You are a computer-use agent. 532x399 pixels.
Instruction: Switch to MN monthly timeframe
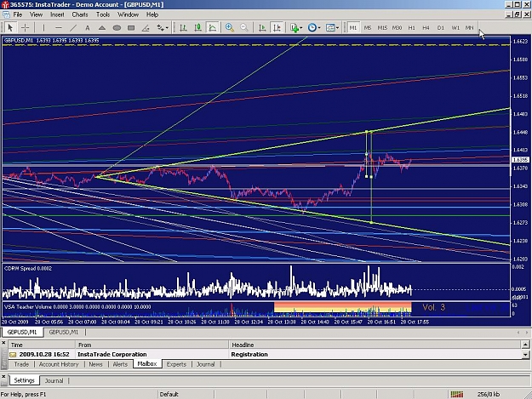470,27
